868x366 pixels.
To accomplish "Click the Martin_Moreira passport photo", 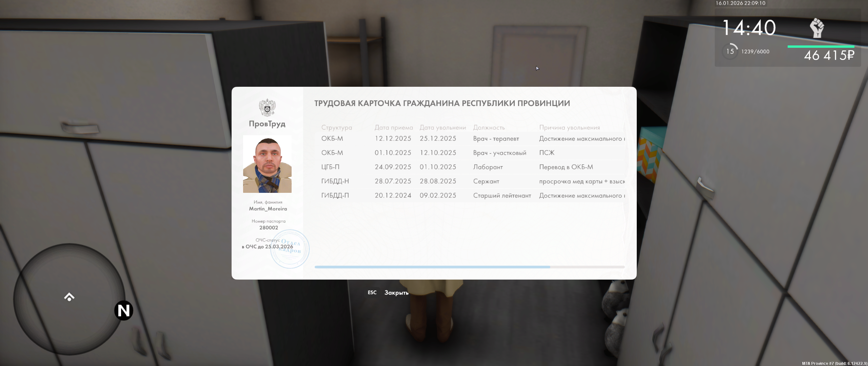I will [267, 164].
